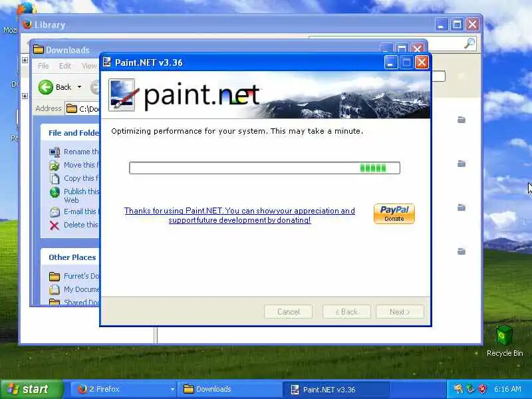Select the Rename this file link text

pos(81,152)
